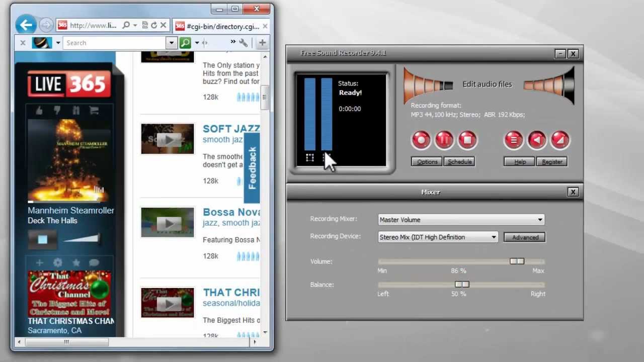Stop page loading with address bar X
This screenshot has height=362, width=644.
coord(164,25)
